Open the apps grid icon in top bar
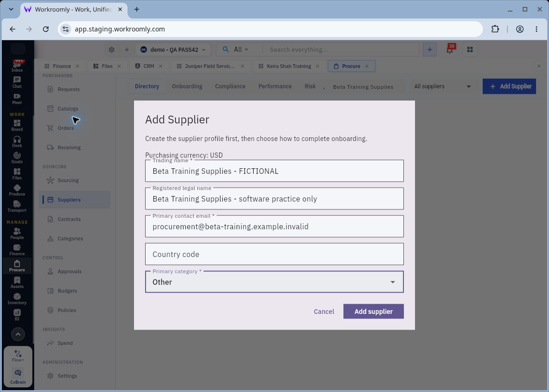The image size is (549, 392). pos(470,50)
